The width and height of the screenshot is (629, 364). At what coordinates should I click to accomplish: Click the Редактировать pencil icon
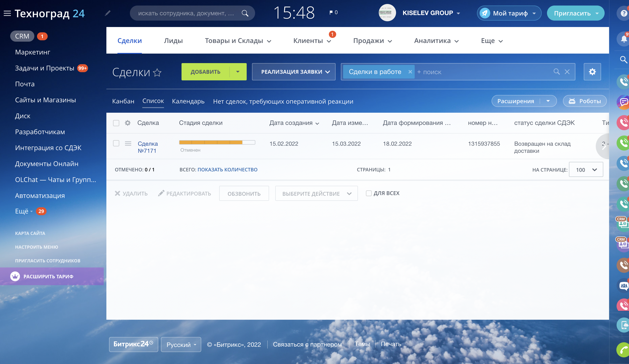pos(161,193)
